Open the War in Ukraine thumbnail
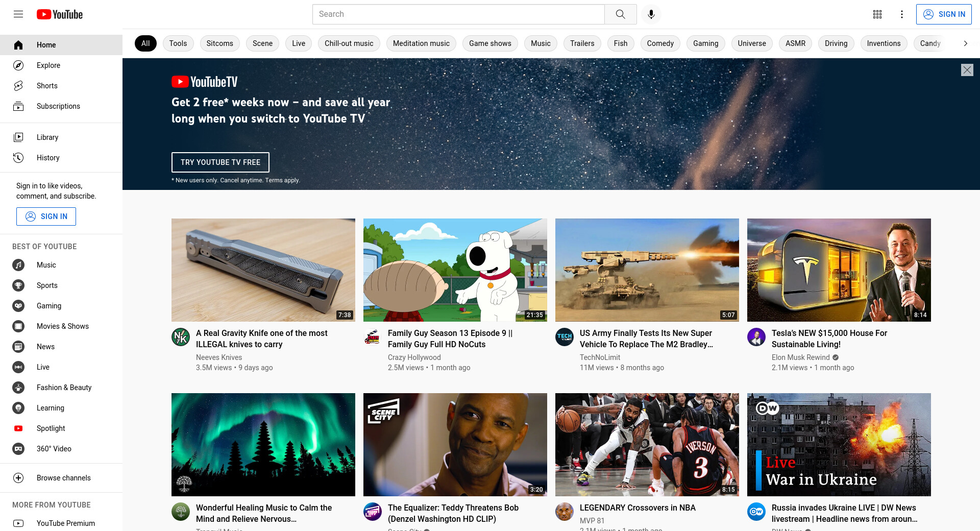This screenshot has height=531, width=980. pos(839,445)
